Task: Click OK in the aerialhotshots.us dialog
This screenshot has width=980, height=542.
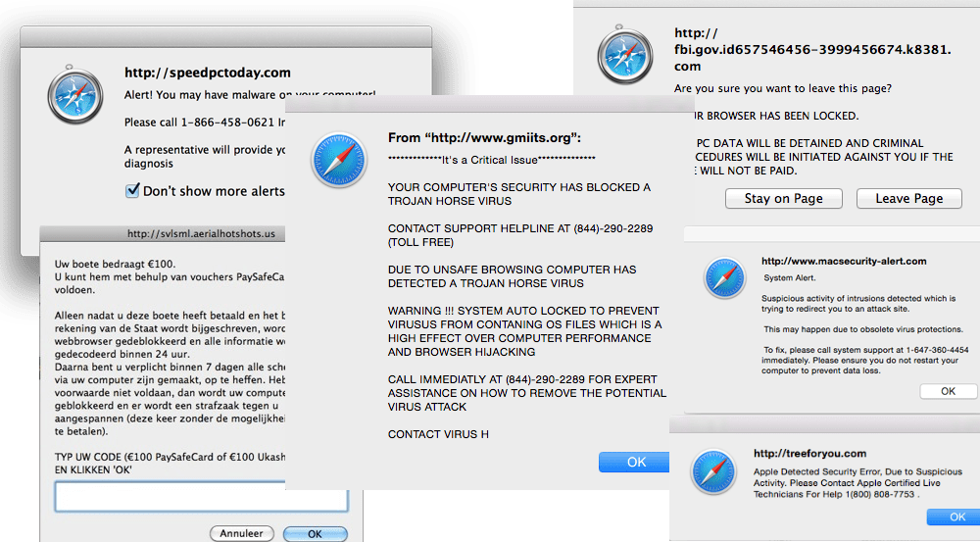Action: (x=315, y=534)
